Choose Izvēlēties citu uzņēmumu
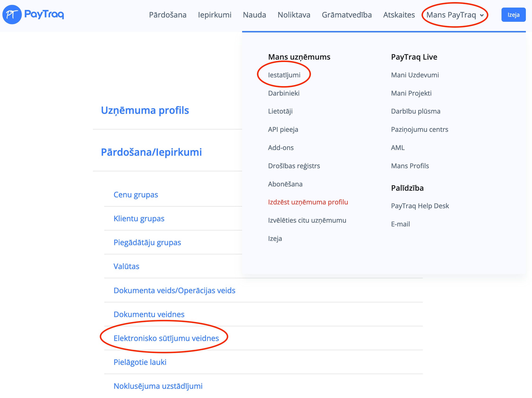Image resolution: width=532 pixels, height=398 pixels. coord(307,221)
